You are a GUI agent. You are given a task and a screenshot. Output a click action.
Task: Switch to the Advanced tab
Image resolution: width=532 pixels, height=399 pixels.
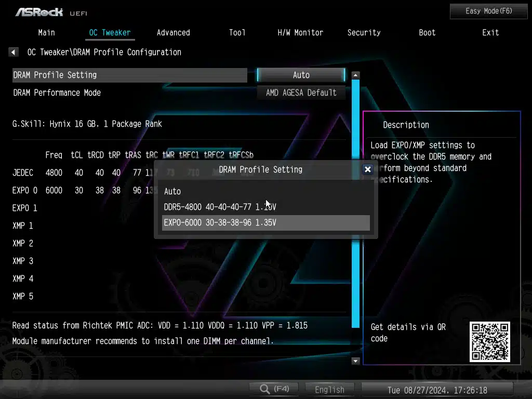pos(173,32)
